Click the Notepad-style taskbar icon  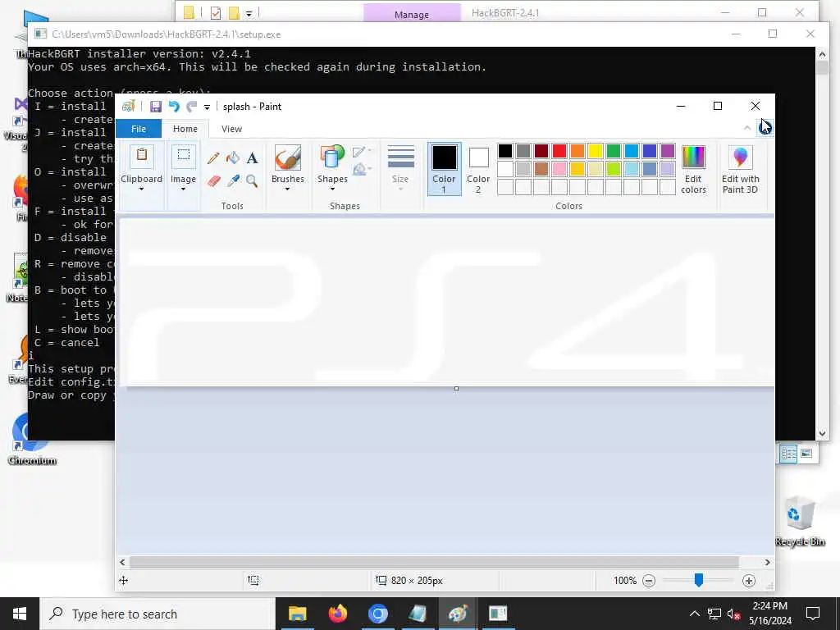pos(418,614)
